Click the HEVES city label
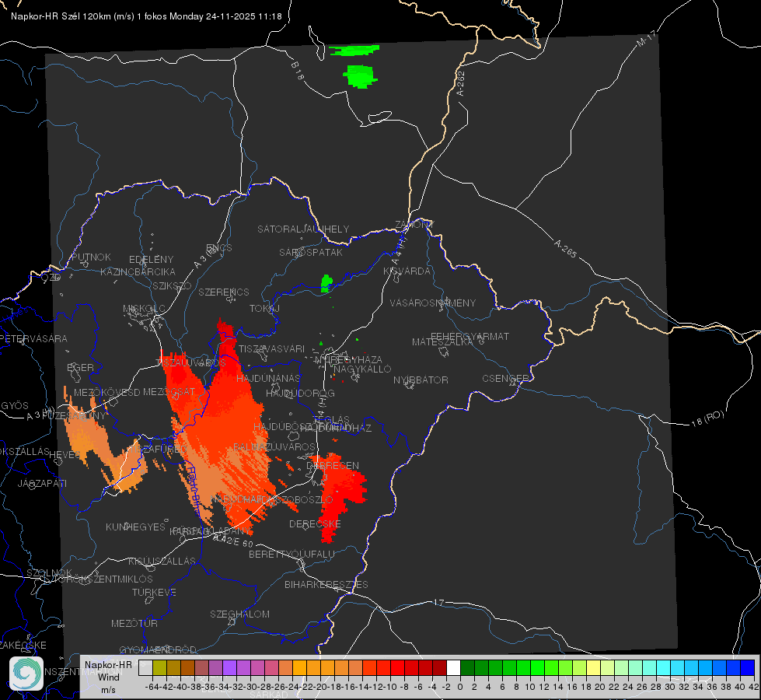Image resolution: width=761 pixels, height=700 pixels. pyautogui.click(x=65, y=455)
